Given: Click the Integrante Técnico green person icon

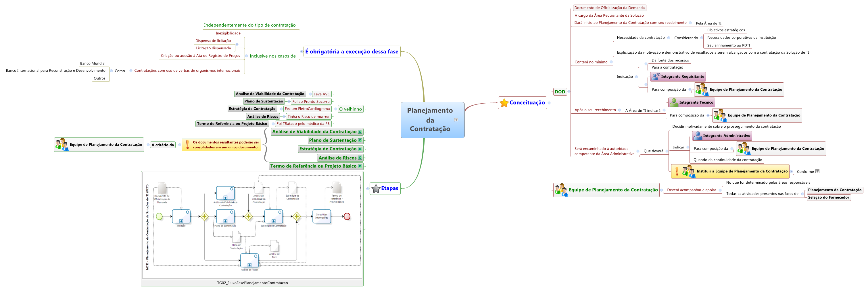Looking at the screenshot, I should [x=674, y=103].
